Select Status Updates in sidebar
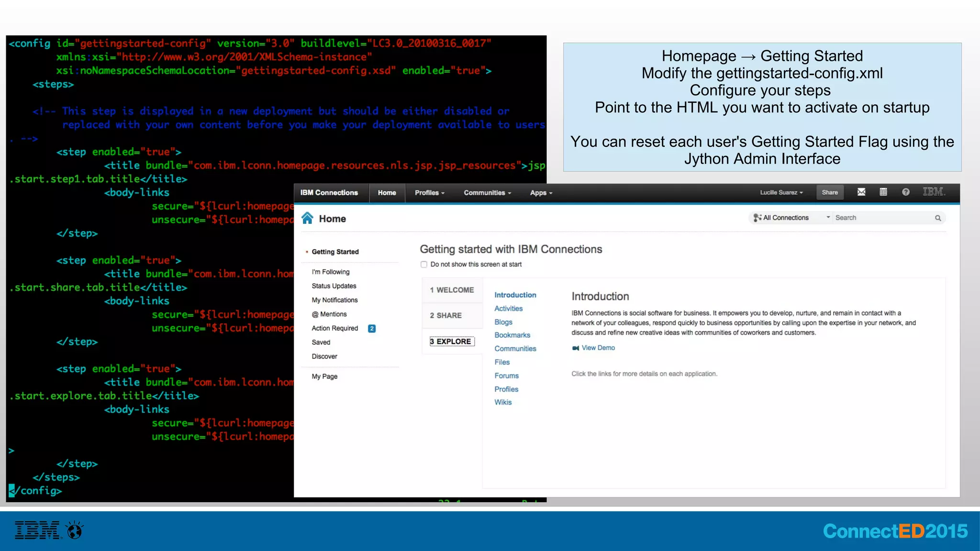This screenshot has height=551, width=980. coord(334,286)
